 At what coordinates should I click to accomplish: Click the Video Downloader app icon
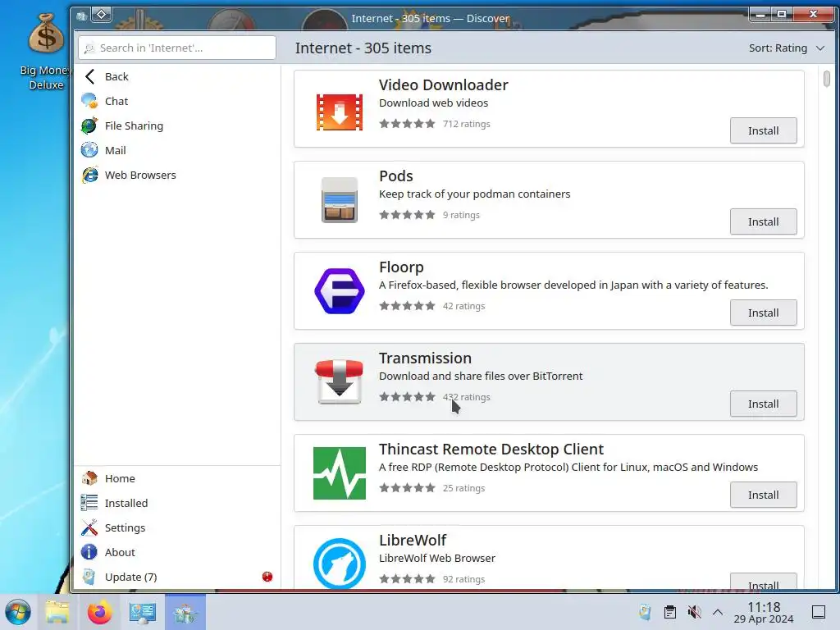[x=339, y=112]
